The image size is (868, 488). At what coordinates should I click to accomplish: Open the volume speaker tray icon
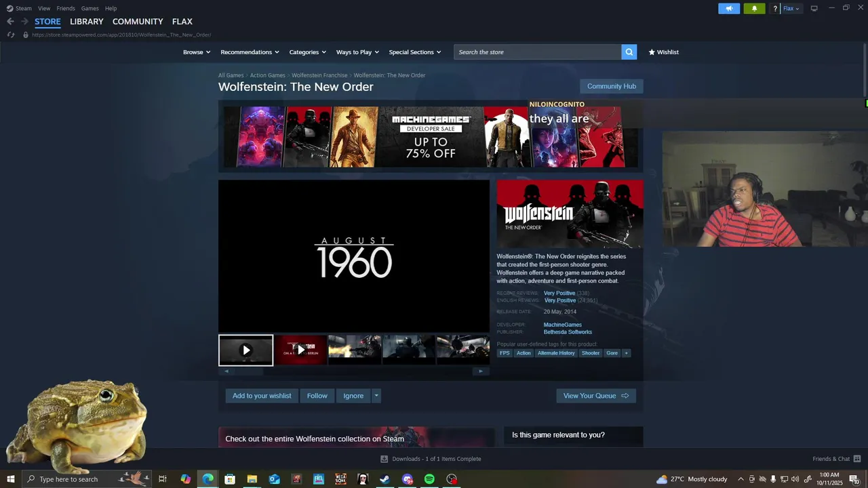[x=795, y=479]
